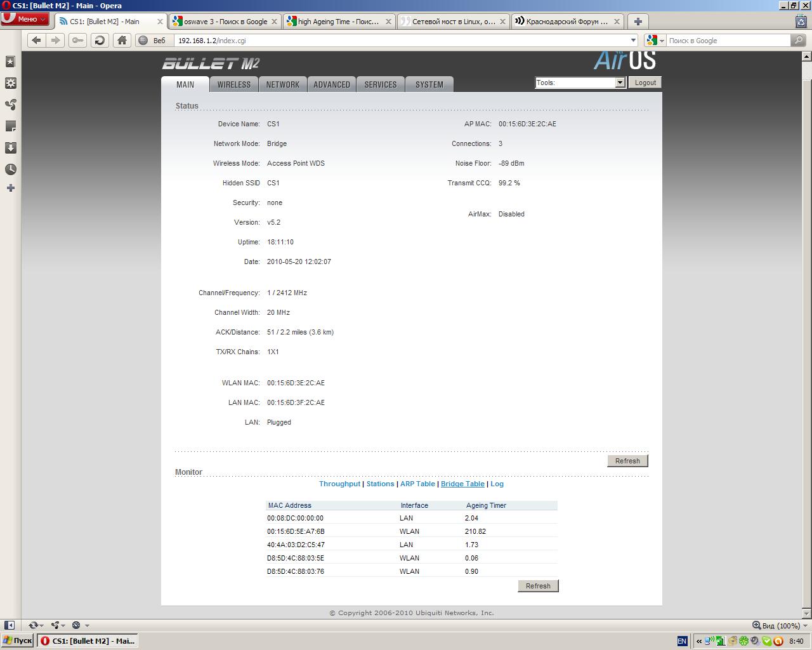Open the Bridge Table link

pos(462,484)
